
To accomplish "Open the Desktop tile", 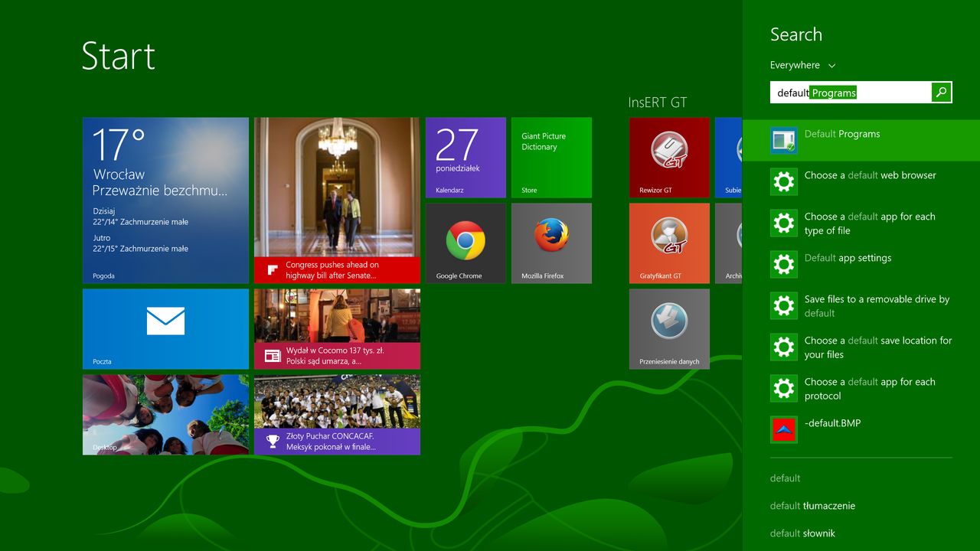I will [x=165, y=414].
